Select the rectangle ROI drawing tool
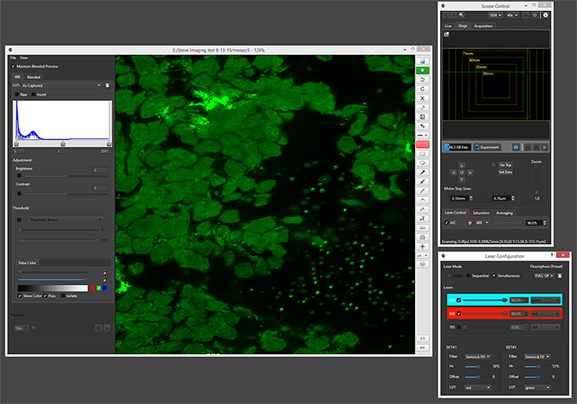577x404 pixels. (x=422, y=154)
